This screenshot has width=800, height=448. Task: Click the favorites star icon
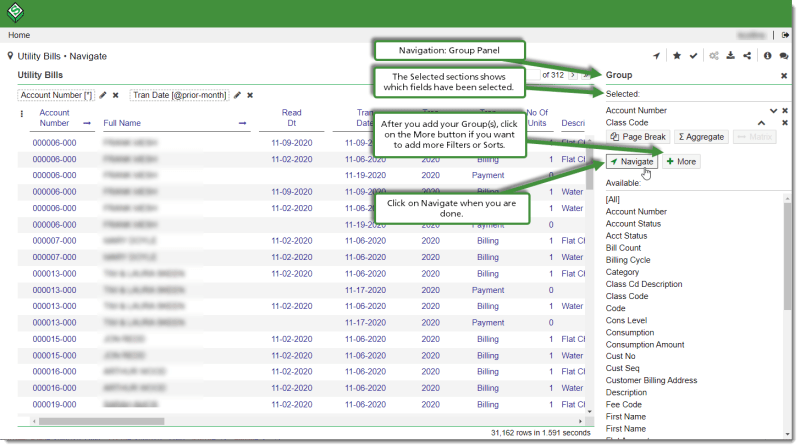coord(677,56)
